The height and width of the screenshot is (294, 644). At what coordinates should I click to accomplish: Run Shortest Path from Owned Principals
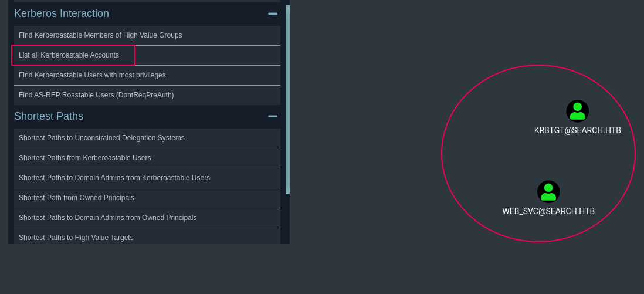76,198
